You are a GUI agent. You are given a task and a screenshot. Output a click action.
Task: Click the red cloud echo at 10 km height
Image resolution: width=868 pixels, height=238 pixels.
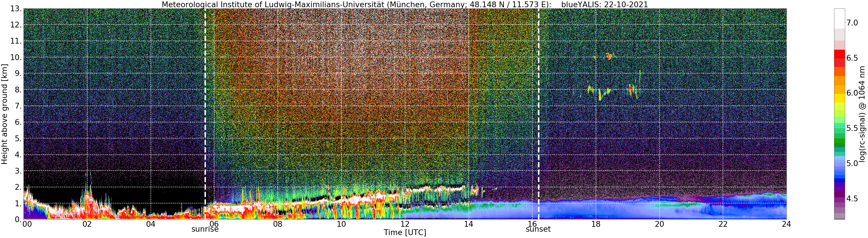tap(609, 56)
